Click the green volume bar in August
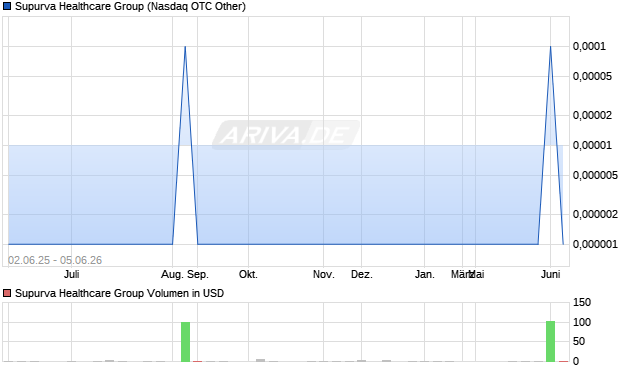620x371 pixels. [x=185, y=342]
